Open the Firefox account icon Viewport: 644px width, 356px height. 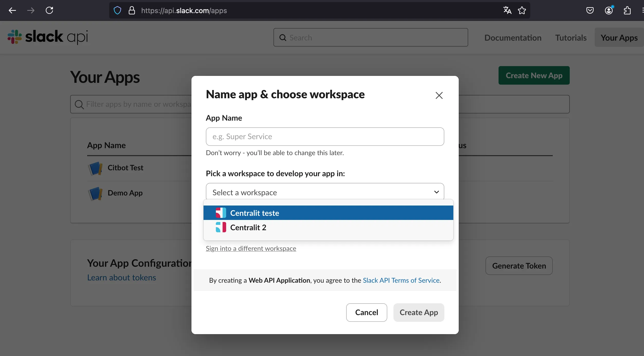pyautogui.click(x=609, y=11)
